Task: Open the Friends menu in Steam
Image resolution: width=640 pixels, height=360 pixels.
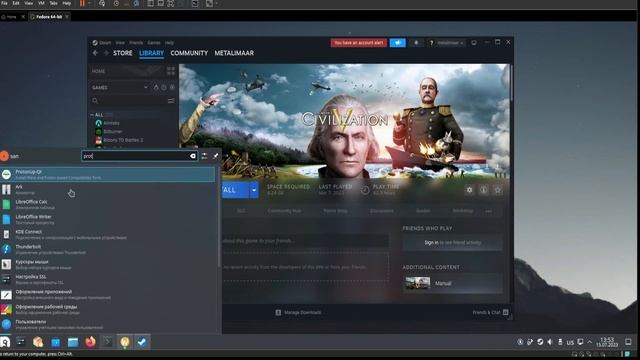Action: [136, 42]
